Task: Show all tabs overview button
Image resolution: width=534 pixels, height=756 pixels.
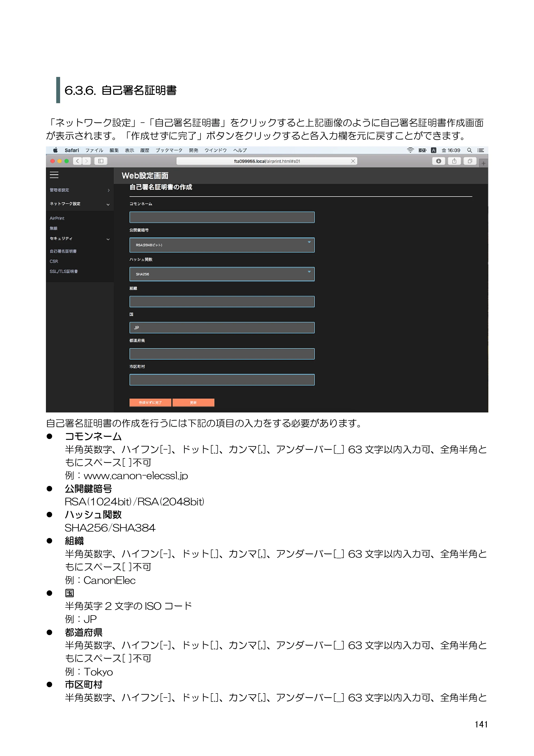Action: click(470, 161)
